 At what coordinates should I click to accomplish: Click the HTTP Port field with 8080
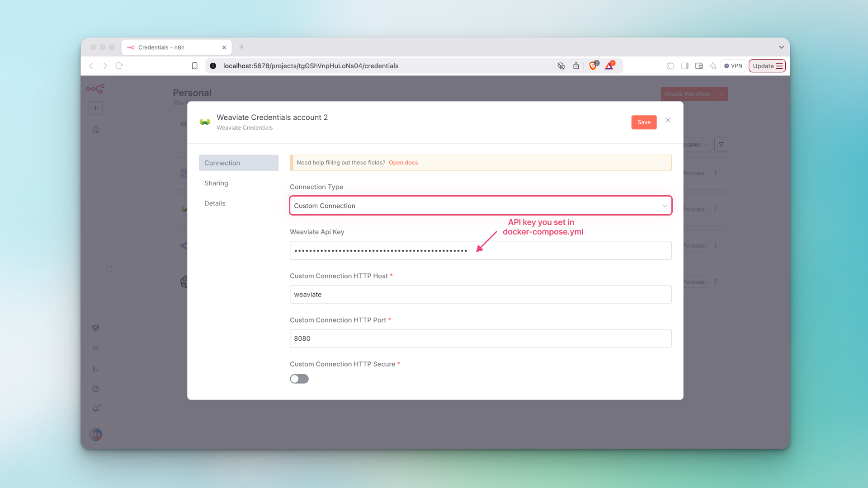point(481,338)
